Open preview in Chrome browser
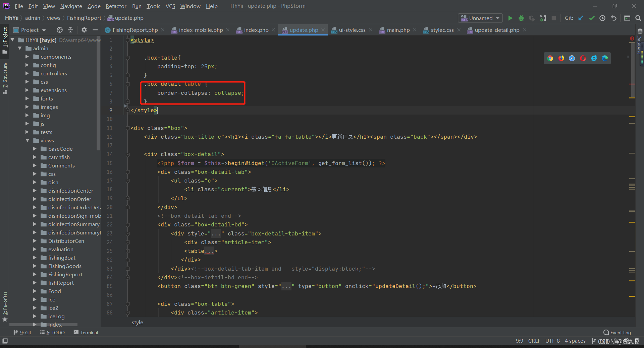Viewport: 644px width, 348px height. (x=550, y=58)
